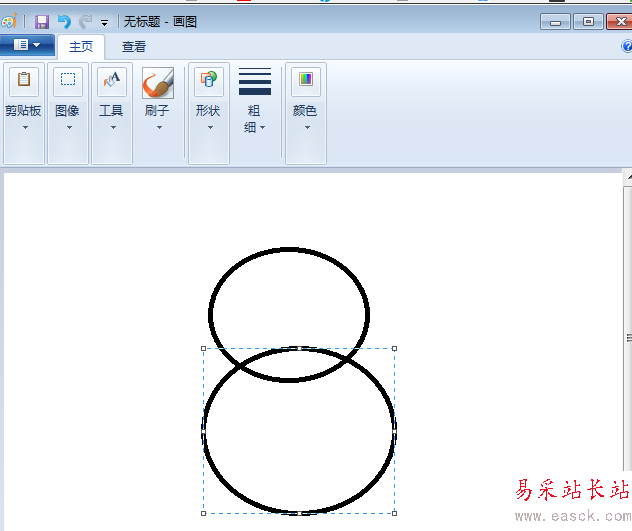This screenshot has height=531, width=632.
Task: Undo the last action
Action: click(x=64, y=22)
